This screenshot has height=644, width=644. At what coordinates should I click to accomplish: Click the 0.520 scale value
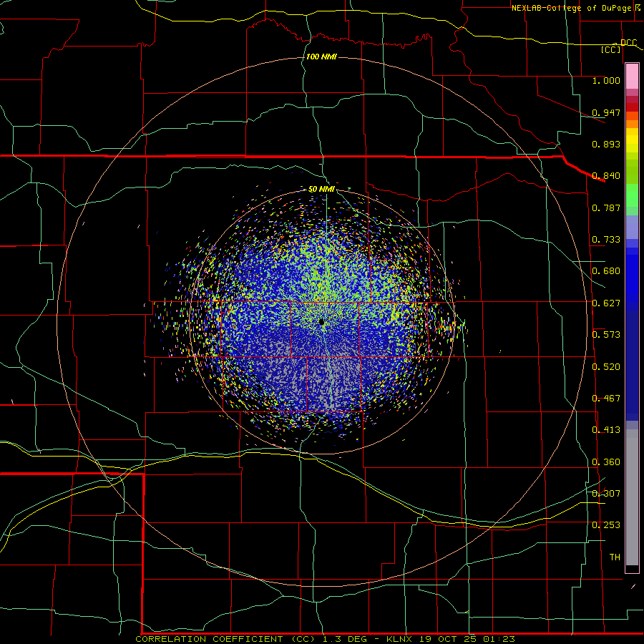coord(606,367)
